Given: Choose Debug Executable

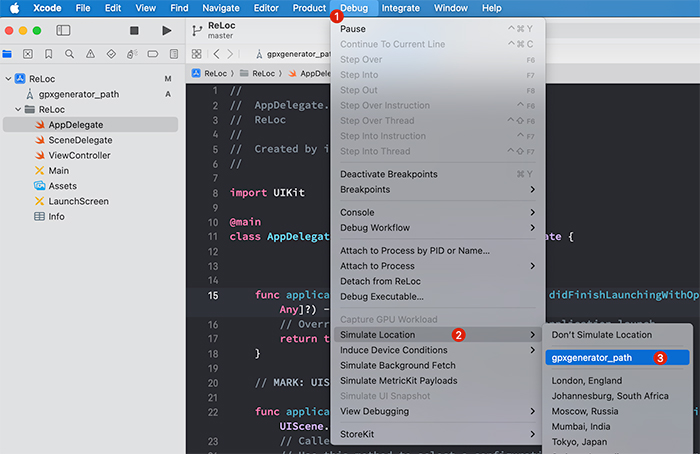Looking at the screenshot, I should 438,296.
